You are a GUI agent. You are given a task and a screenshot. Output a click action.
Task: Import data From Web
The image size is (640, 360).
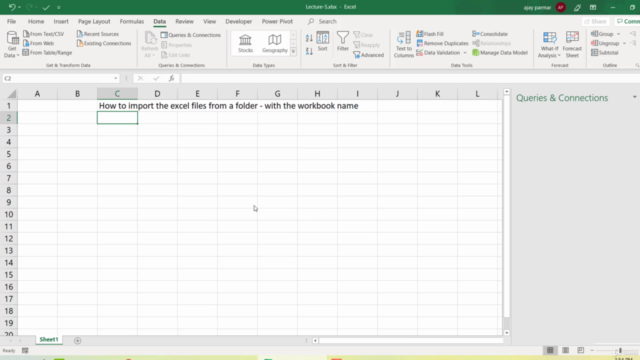38,43
